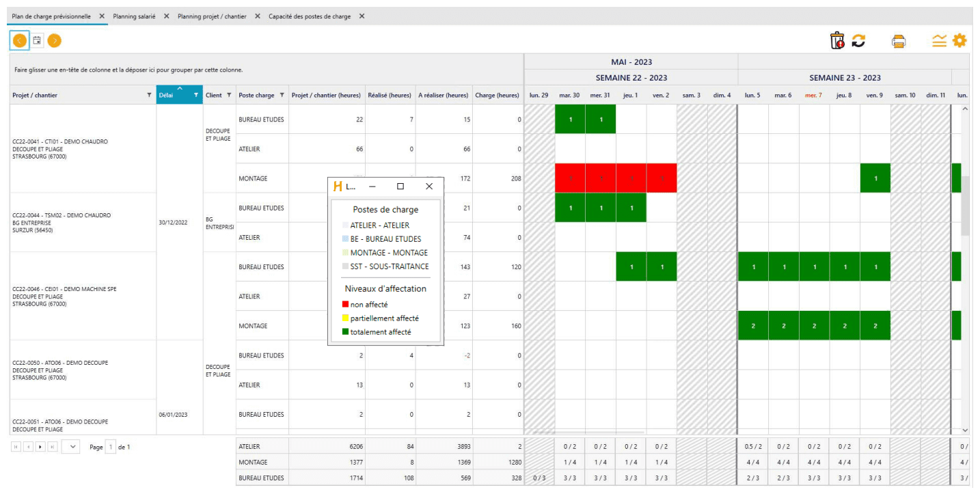
Task: Open the legend panel via the chart icon
Action: 939,40
